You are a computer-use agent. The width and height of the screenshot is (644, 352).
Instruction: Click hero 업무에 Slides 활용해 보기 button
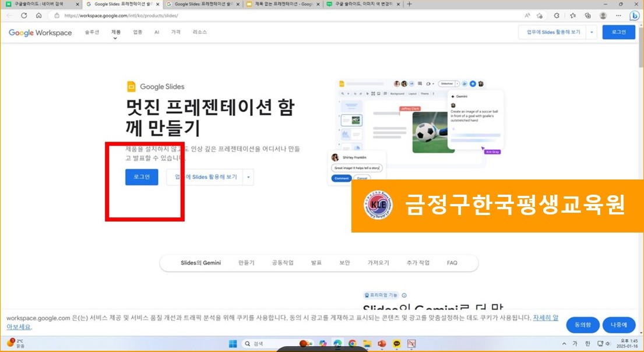tap(205, 177)
